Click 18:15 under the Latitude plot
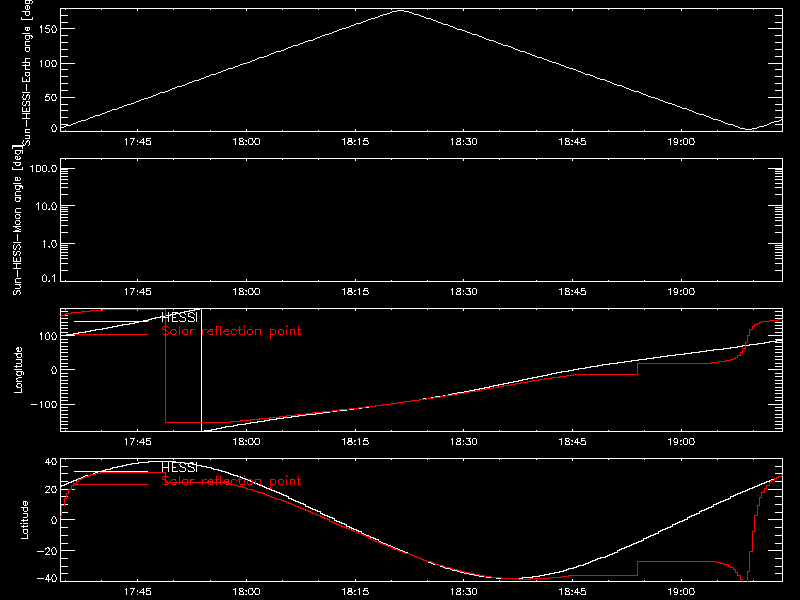Screen dimensions: 800x600 (355, 592)
